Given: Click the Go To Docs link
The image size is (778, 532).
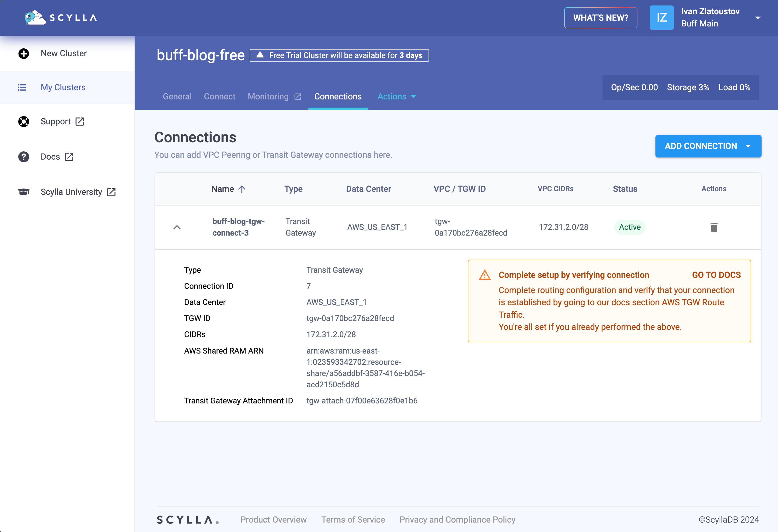Looking at the screenshot, I should [716, 275].
